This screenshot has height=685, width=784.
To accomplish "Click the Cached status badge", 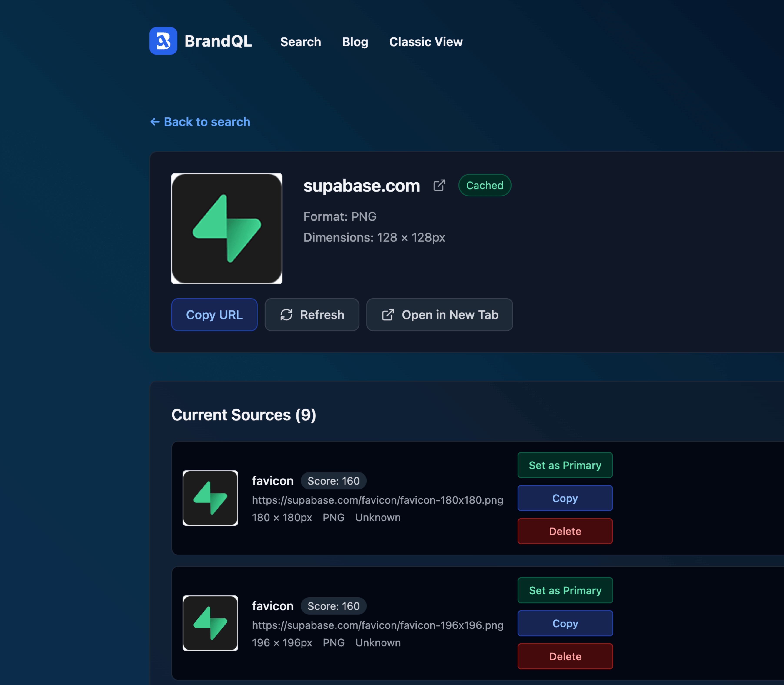I will coord(485,185).
